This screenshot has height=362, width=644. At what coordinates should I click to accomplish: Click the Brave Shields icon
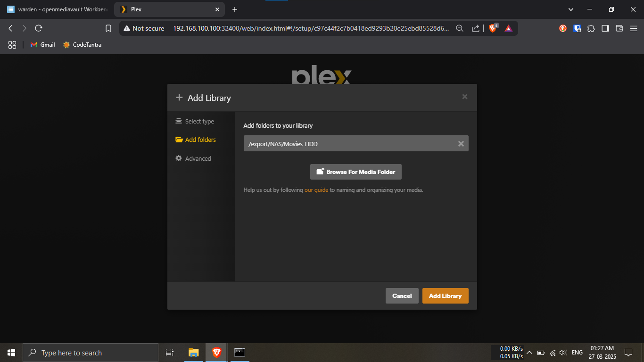pos(493,28)
